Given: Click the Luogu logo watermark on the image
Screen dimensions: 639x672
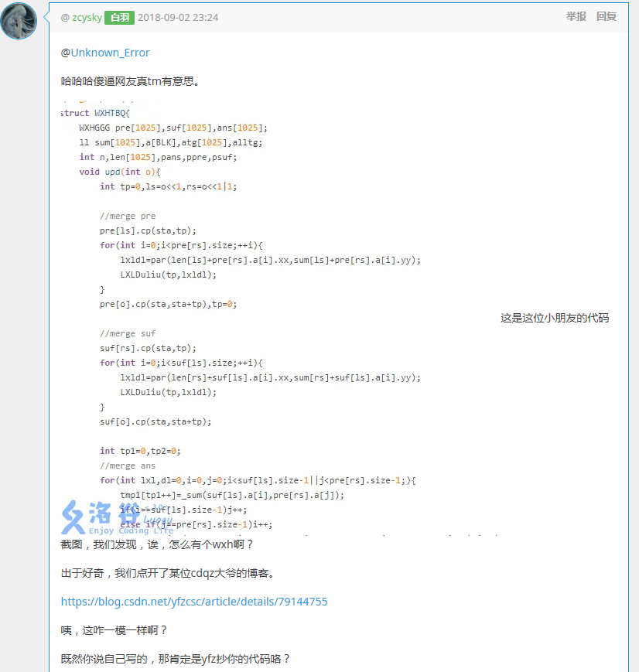Looking at the screenshot, I should point(93,513).
